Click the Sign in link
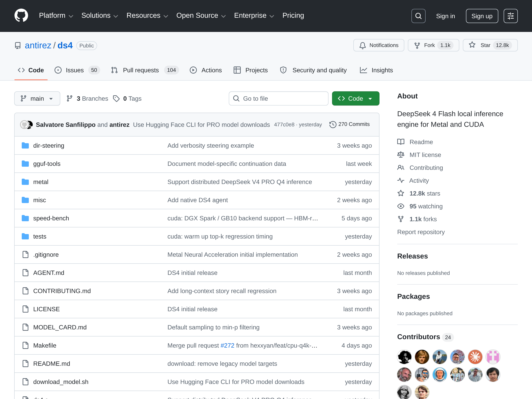This screenshot has height=399, width=532. point(445,16)
